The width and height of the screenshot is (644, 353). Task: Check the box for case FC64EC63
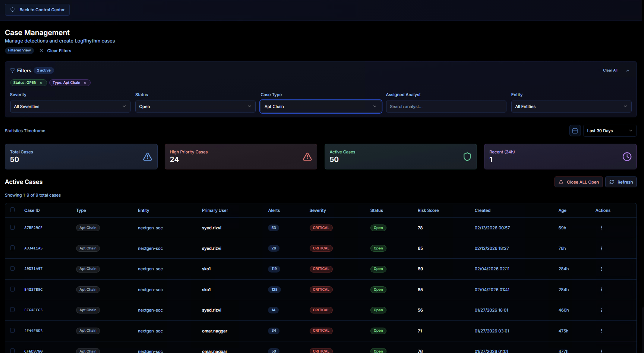tap(12, 310)
